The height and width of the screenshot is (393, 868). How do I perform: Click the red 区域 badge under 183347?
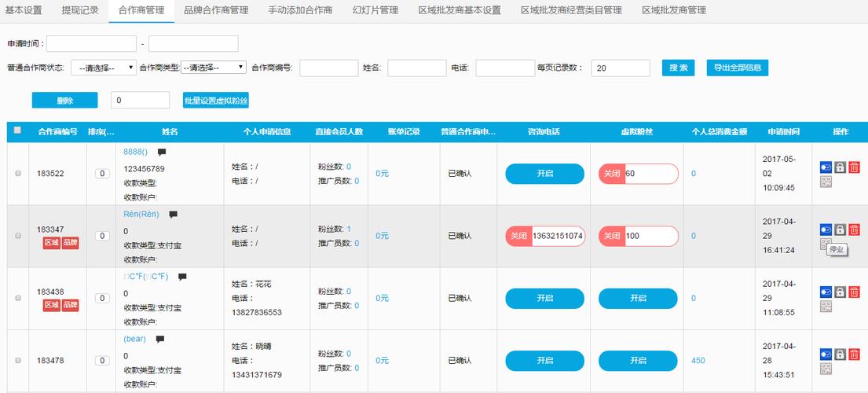pyautogui.click(x=52, y=243)
